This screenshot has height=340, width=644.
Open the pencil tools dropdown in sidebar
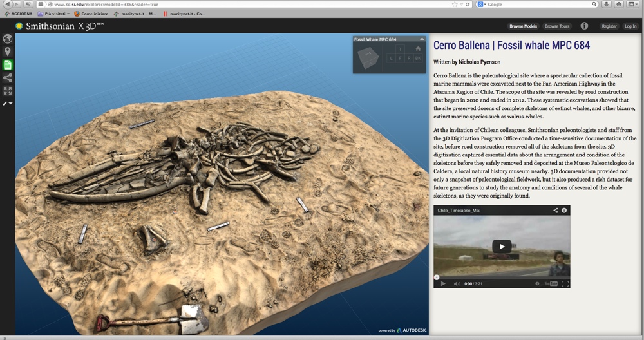coord(7,104)
